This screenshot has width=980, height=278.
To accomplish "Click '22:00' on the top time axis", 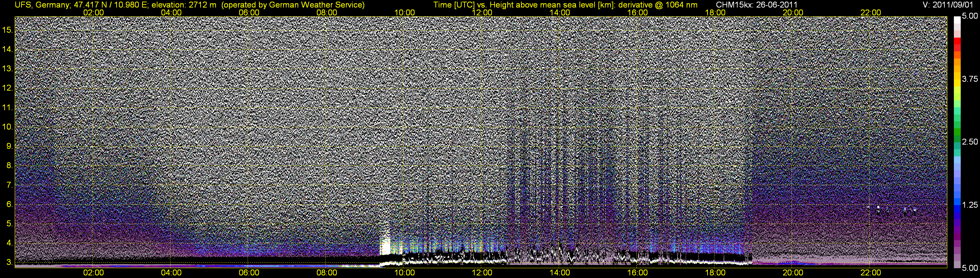I will pos(871,12).
